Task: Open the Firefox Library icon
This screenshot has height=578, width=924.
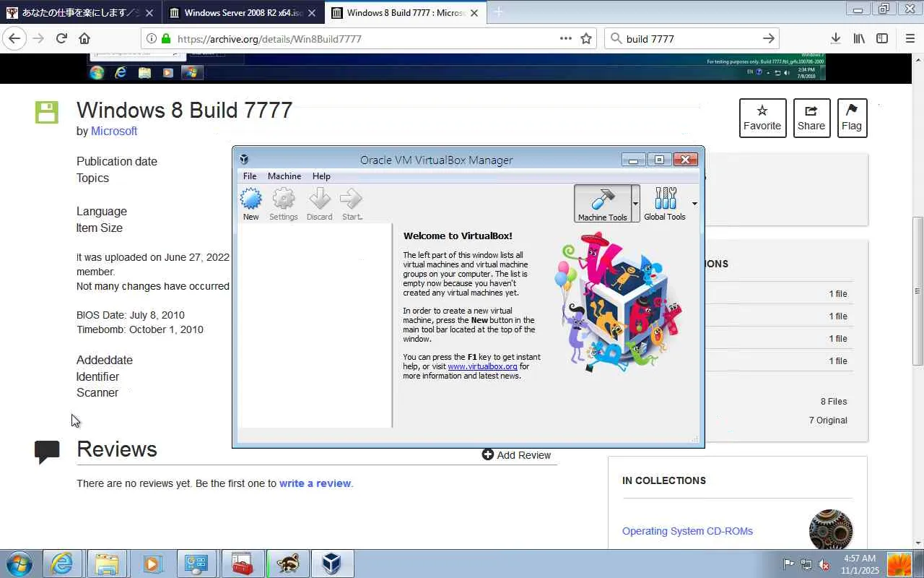Action: click(859, 38)
